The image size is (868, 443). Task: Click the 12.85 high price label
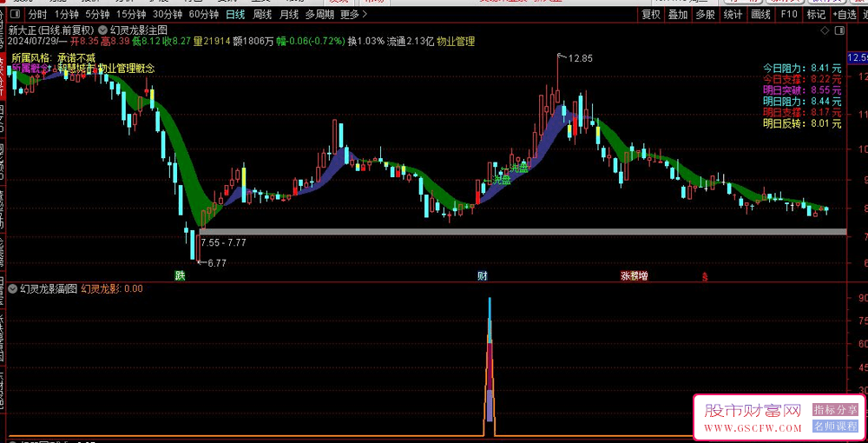pos(580,58)
